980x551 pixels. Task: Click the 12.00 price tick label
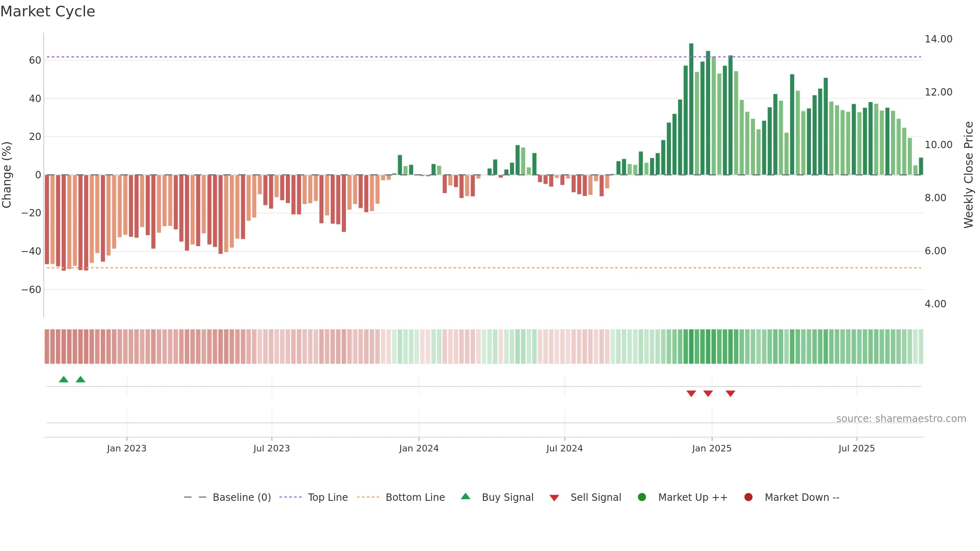(x=938, y=92)
